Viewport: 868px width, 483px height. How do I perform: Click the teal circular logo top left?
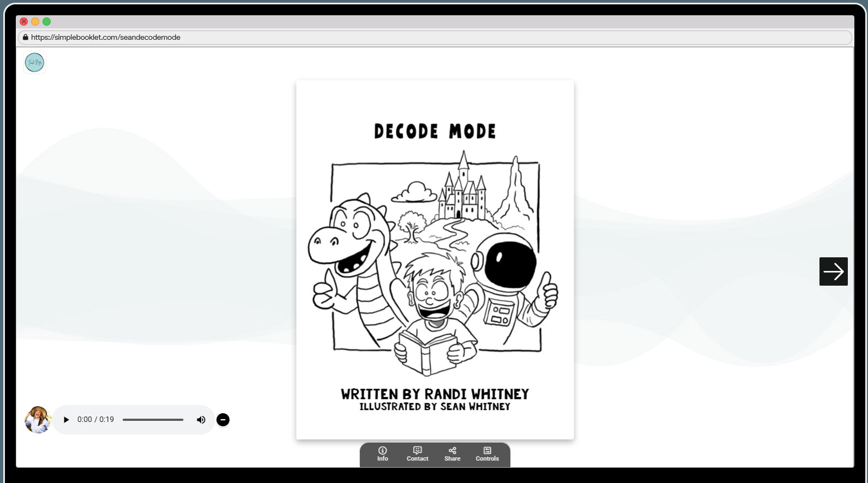point(34,63)
